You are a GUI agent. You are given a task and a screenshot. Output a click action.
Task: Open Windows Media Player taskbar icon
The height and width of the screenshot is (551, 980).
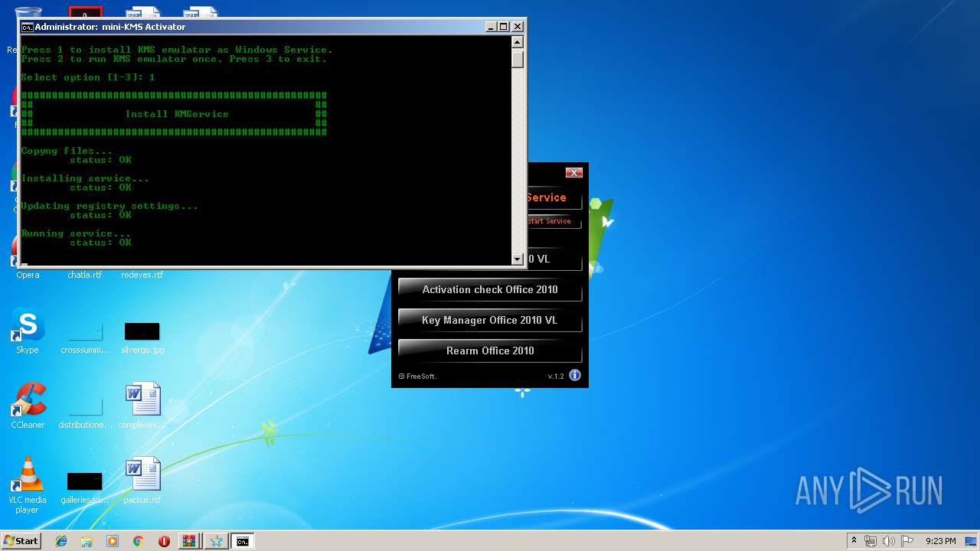pyautogui.click(x=113, y=541)
